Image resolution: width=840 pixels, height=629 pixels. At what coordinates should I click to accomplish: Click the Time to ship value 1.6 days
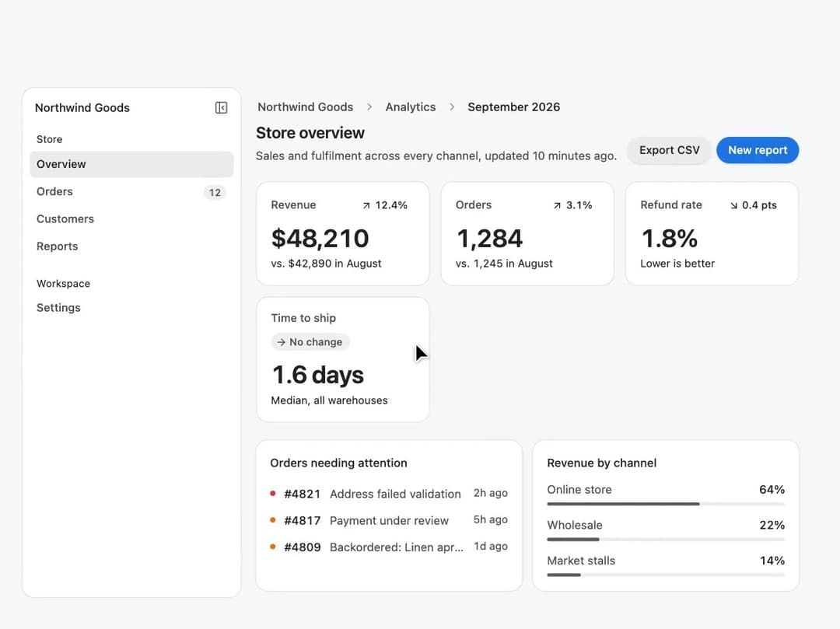[317, 375]
